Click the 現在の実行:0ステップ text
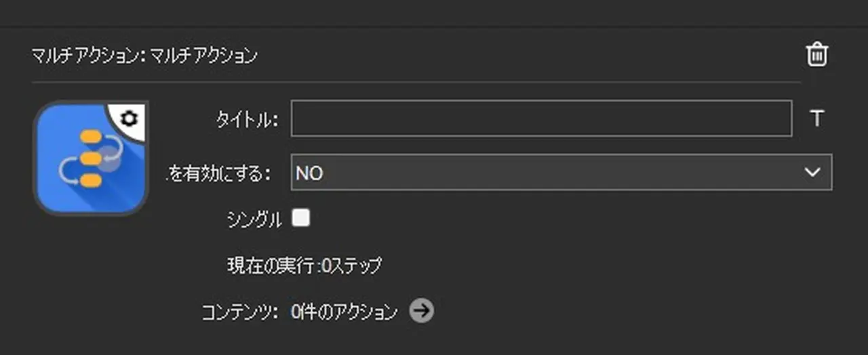This screenshot has height=355, width=868. pyautogui.click(x=304, y=265)
